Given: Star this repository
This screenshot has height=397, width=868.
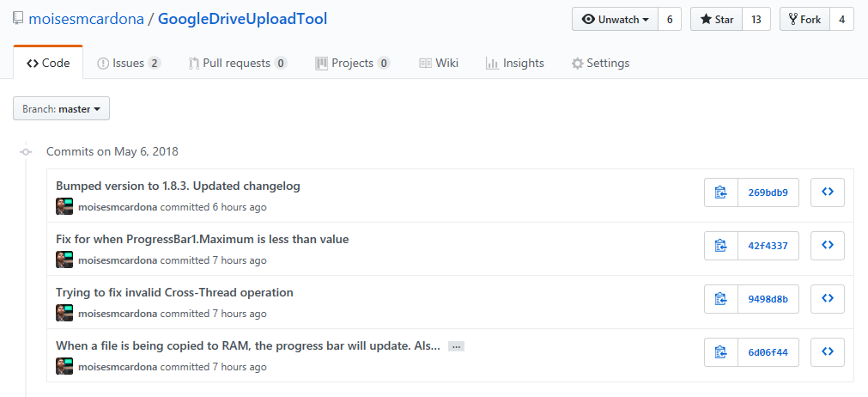Looking at the screenshot, I should point(717,20).
